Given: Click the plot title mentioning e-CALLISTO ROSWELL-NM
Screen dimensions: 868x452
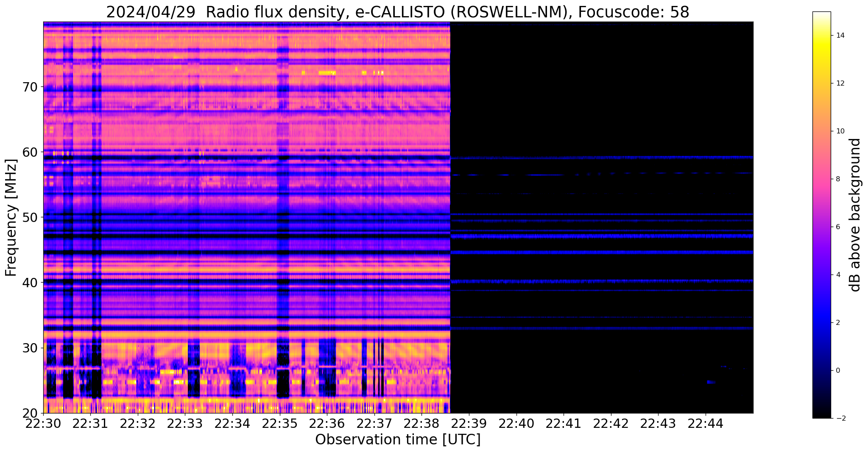Looking at the screenshot, I should click(397, 12).
